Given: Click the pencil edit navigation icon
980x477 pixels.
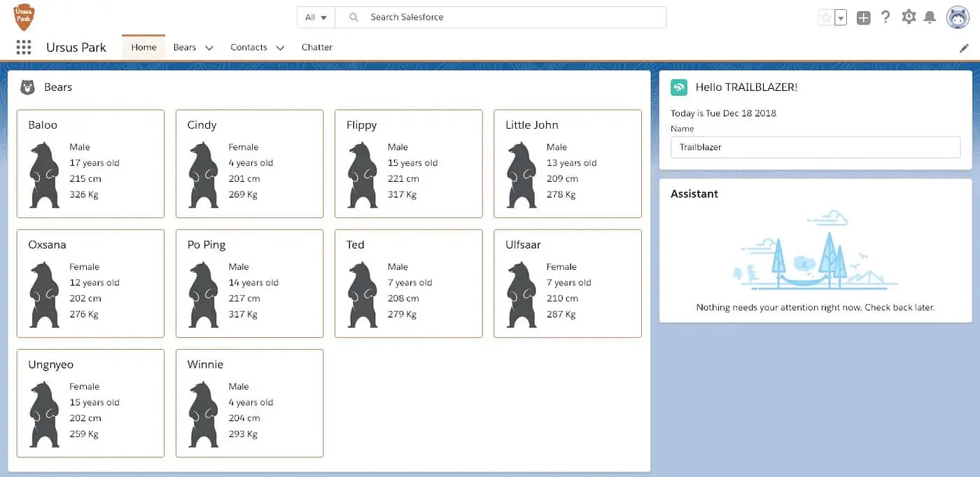Looking at the screenshot, I should click(964, 48).
